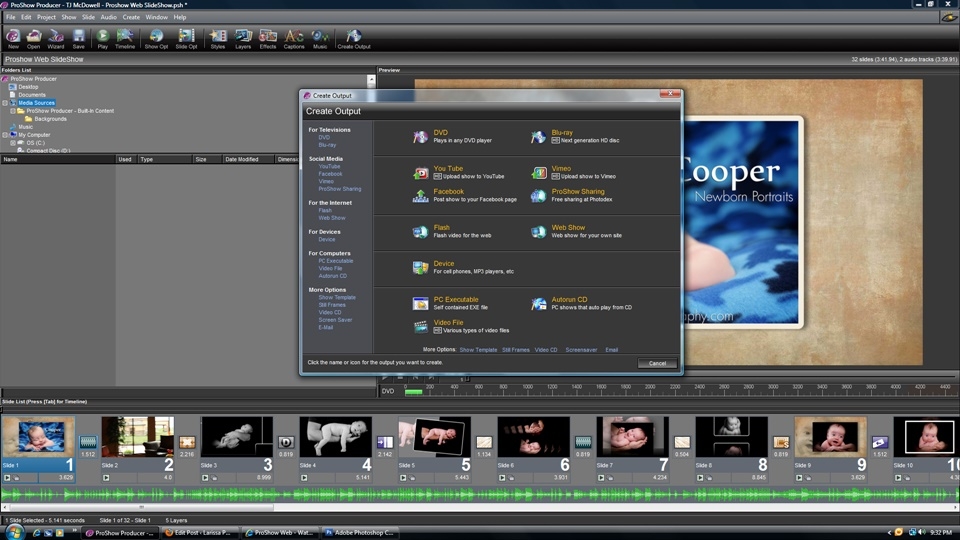Image resolution: width=960 pixels, height=540 pixels.
Task: Switch to ProShow Web taskbar window
Action: click(x=280, y=533)
